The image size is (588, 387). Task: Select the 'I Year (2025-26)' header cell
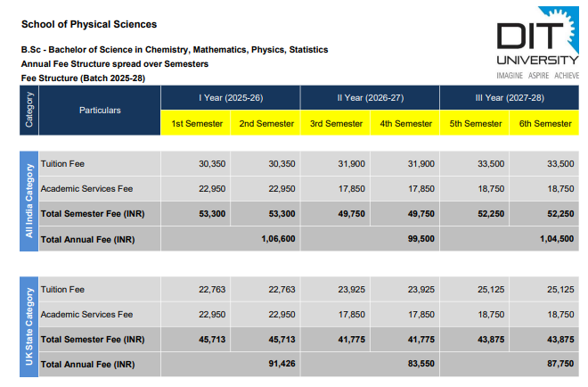click(x=230, y=97)
